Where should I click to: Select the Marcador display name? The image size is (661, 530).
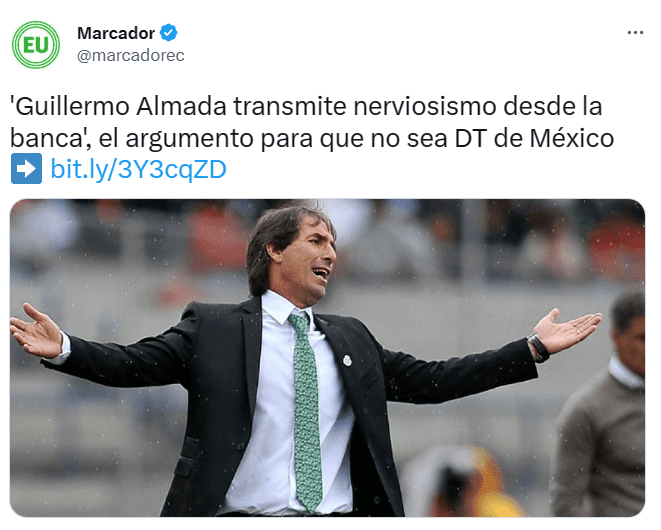tap(116, 33)
